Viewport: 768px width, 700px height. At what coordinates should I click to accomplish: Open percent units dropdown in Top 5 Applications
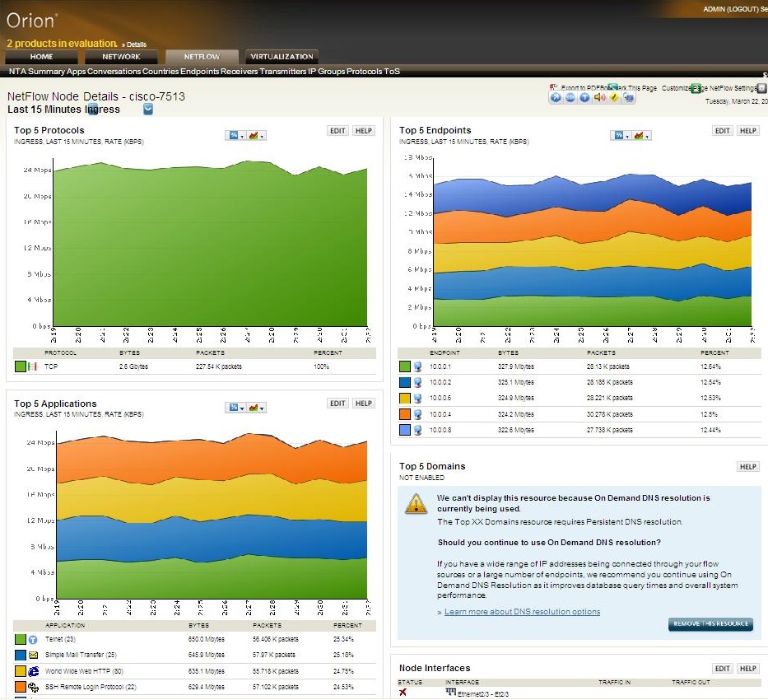(x=235, y=407)
